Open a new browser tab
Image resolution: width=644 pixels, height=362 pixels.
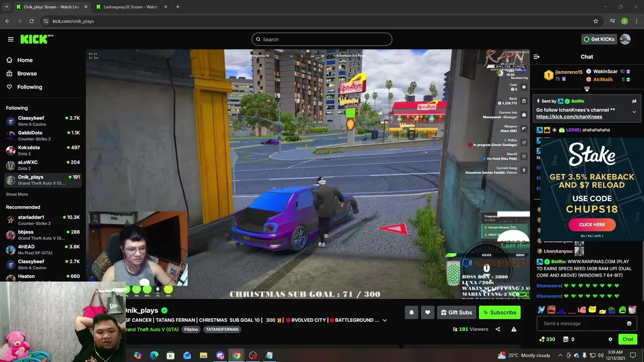178,7
